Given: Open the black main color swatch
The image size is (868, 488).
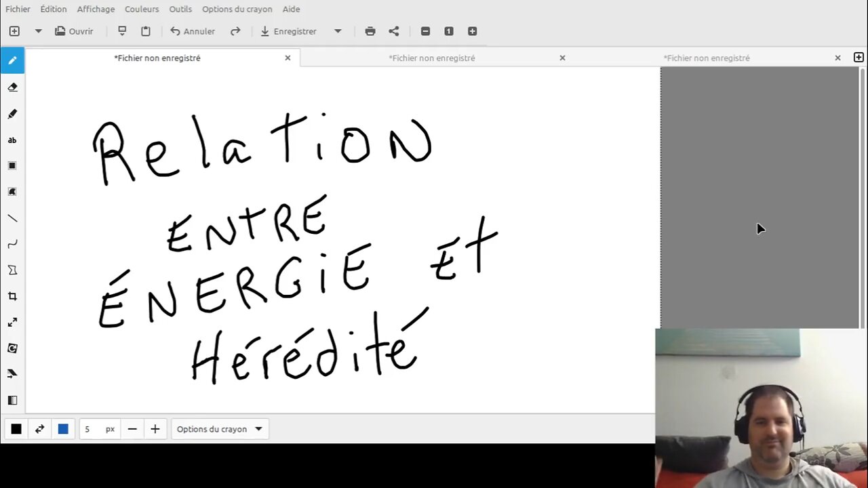Looking at the screenshot, I should coord(16,429).
